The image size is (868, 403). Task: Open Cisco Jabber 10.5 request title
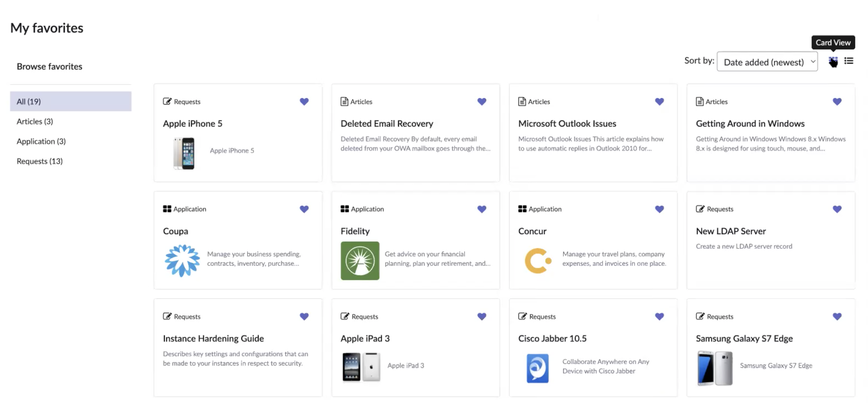tap(552, 338)
